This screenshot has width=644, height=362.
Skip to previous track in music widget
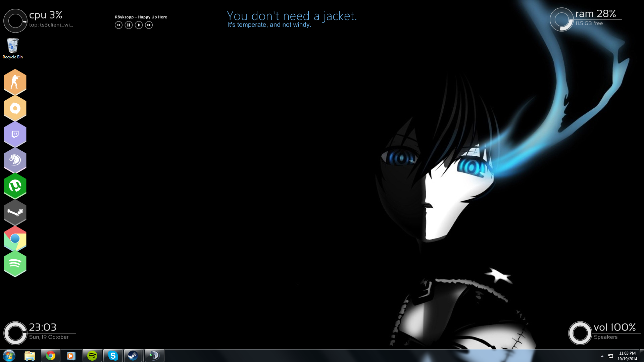point(118,25)
